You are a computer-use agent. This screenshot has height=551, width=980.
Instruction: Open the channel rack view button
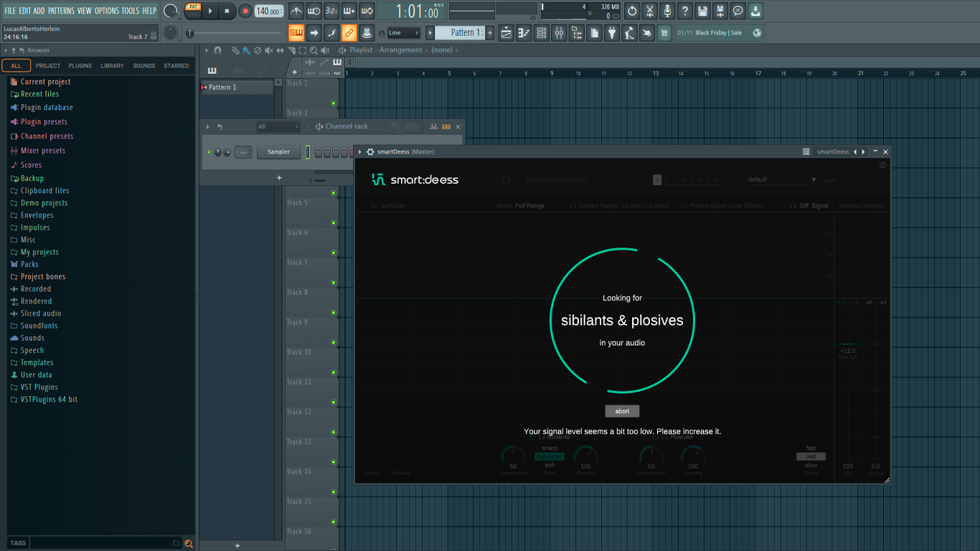(542, 32)
